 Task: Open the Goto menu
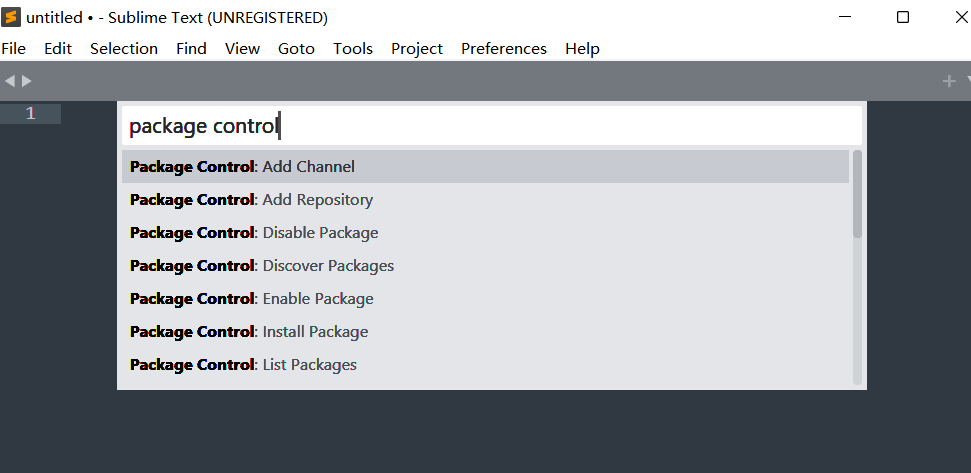[296, 48]
